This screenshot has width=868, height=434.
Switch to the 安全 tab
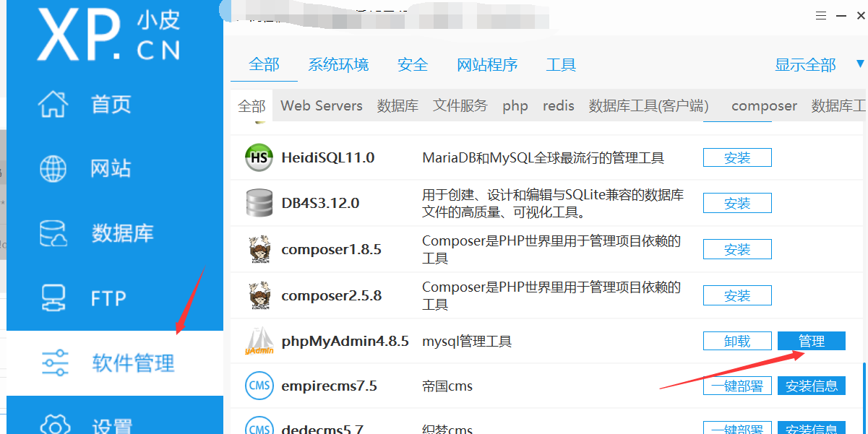point(413,65)
